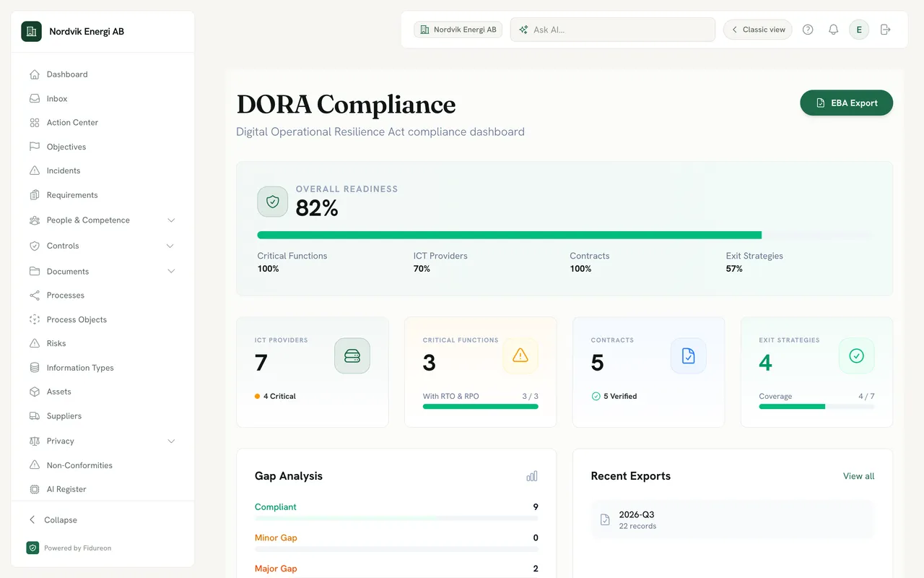
Task: Click the DORA Compliance page heading
Action: 346,105
